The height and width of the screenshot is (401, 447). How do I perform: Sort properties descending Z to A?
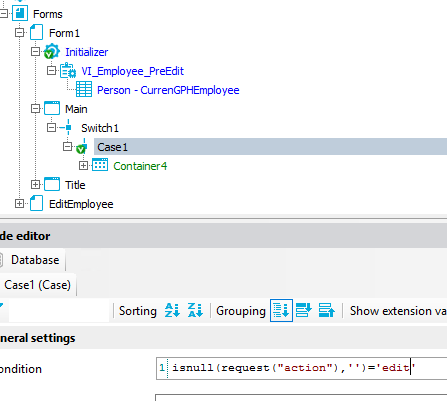[195, 310]
